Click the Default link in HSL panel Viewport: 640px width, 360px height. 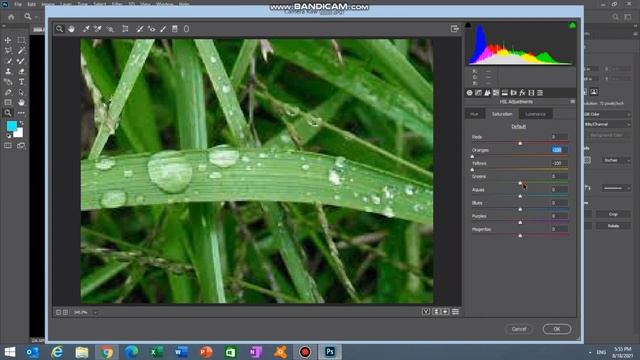click(519, 127)
